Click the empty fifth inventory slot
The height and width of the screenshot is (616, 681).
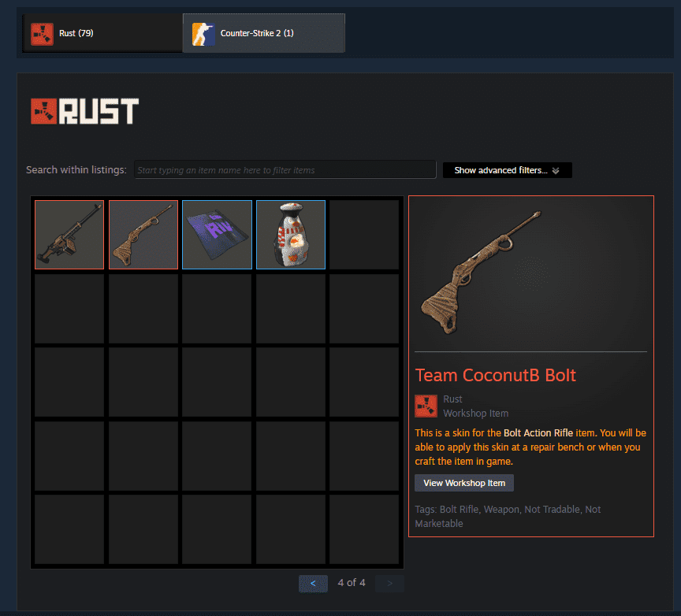click(364, 235)
